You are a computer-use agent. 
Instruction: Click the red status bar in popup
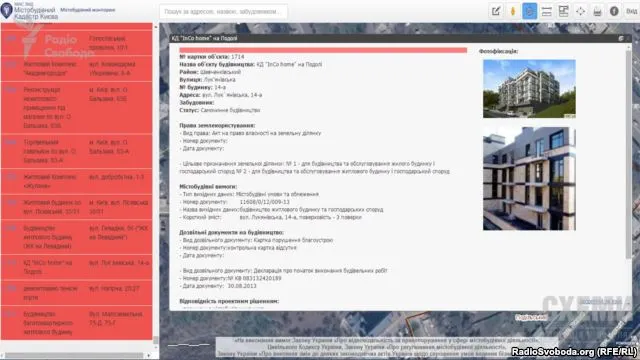pos(323,50)
